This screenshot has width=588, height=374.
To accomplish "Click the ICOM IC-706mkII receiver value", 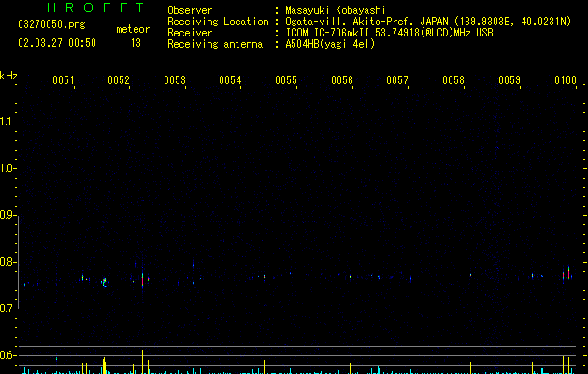I will (389, 33).
